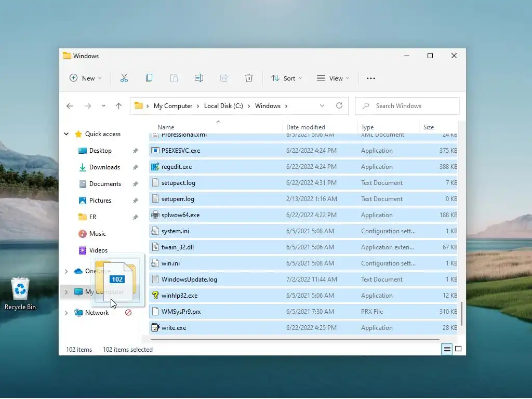The height and width of the screenshot is (399, 532).
Task: Expand the My Computer tree node
Action: [66, 292]
